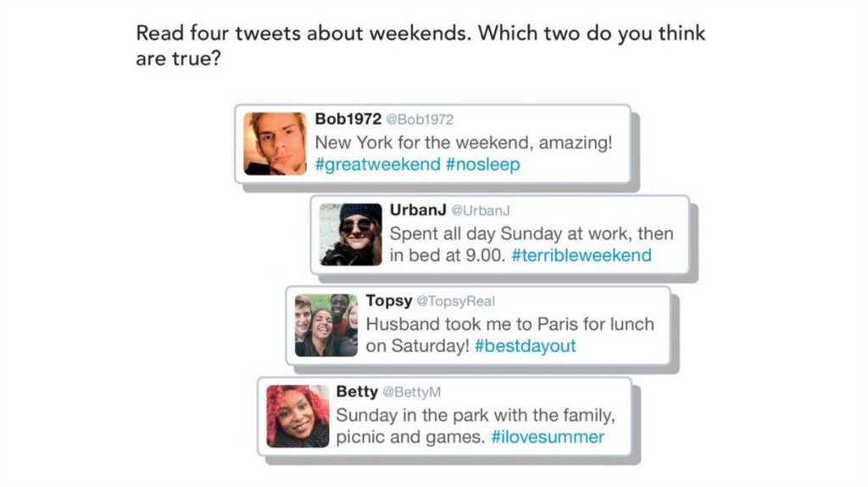The width and height of the screenshot is (868, 487).
Task: Click Bob1972's profile photo
Action: click(x=275, y=143)
